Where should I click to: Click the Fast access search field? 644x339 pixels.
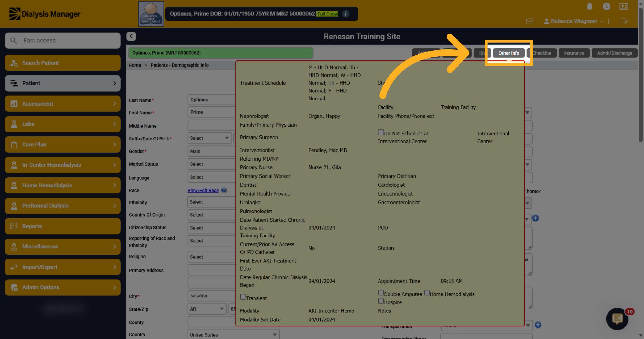(x=63, y=41)
